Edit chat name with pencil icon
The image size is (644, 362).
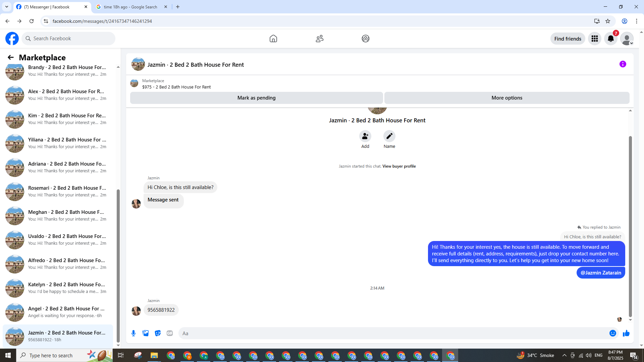(389, 136)
